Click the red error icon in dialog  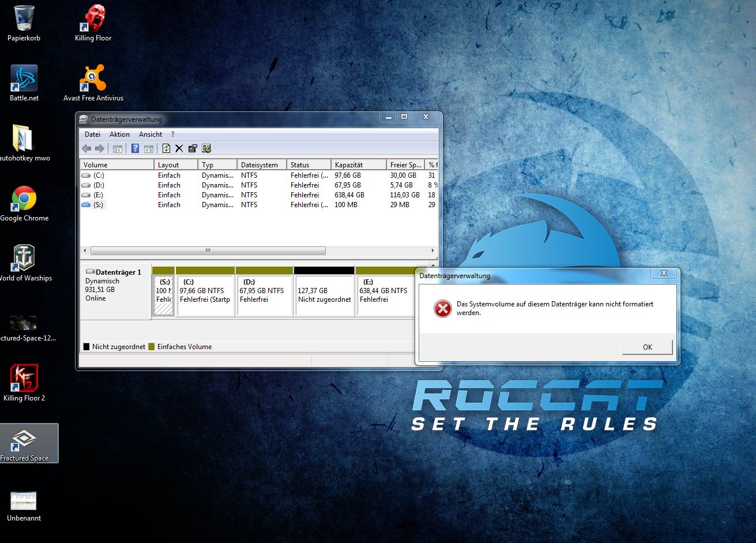(442, 309)
